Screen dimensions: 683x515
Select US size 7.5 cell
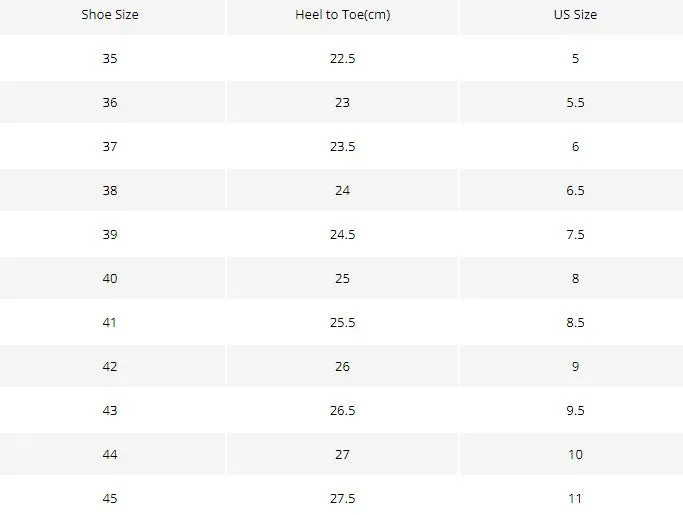[575, 234]
